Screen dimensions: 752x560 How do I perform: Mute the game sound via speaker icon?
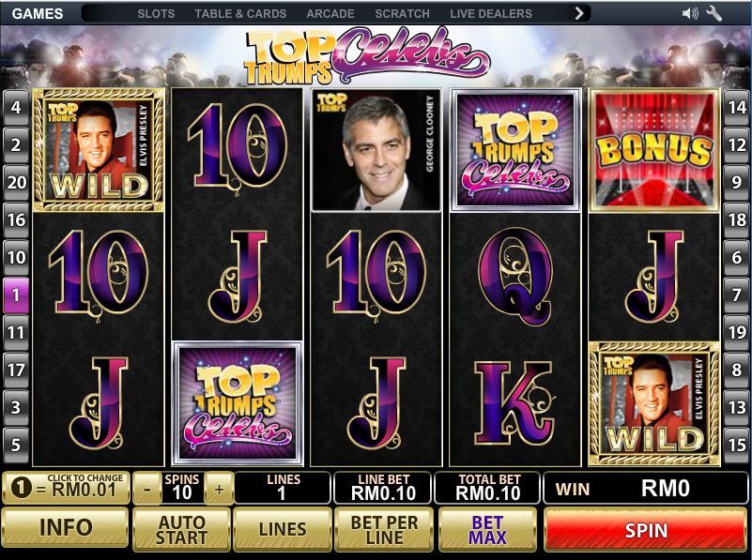(x=690, y=13)
